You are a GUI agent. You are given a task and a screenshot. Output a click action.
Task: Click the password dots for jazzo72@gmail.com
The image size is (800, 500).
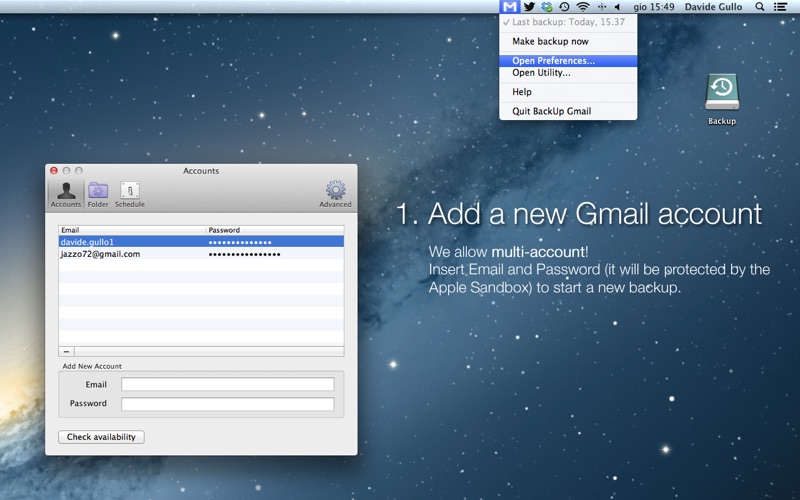pos(244,255)
